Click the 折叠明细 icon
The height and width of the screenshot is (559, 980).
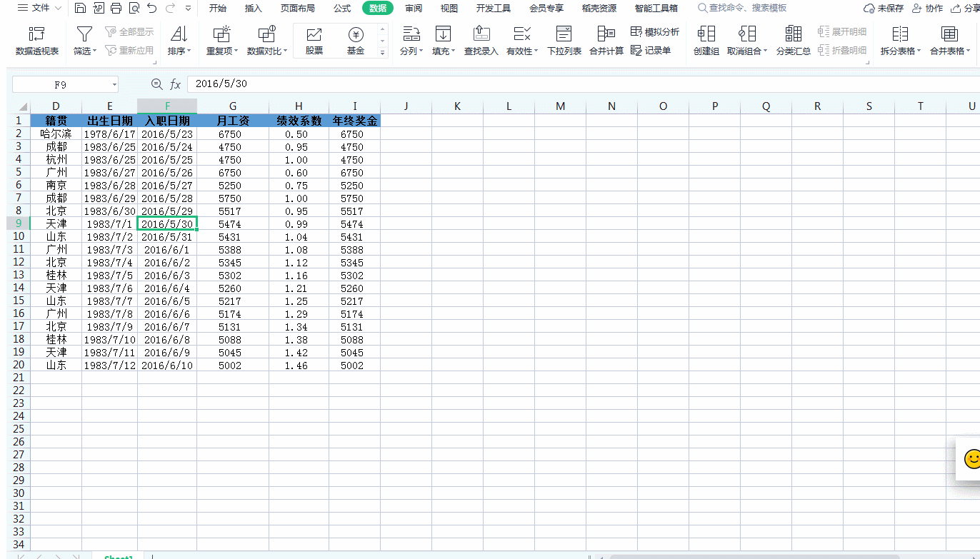[824, 51]
